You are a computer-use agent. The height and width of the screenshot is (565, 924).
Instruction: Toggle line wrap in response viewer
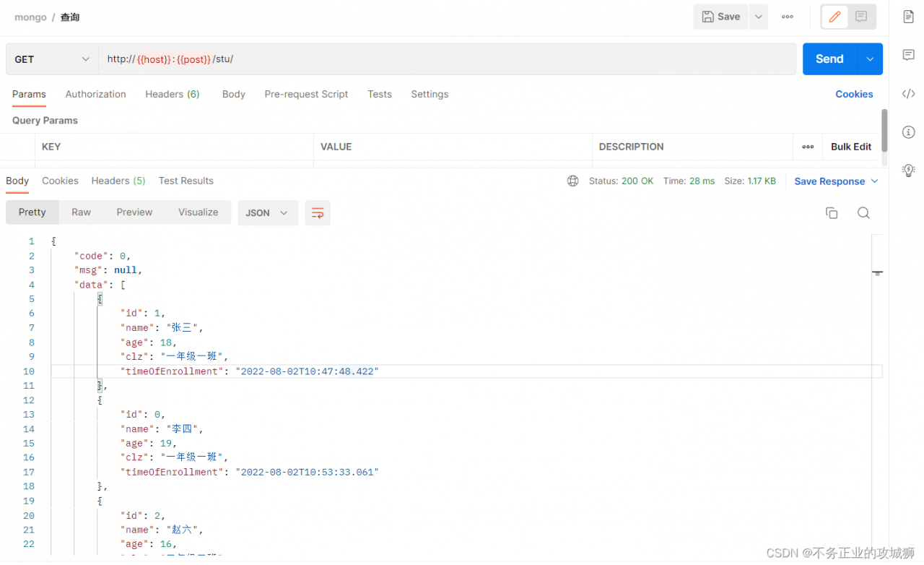click(318, 212)
